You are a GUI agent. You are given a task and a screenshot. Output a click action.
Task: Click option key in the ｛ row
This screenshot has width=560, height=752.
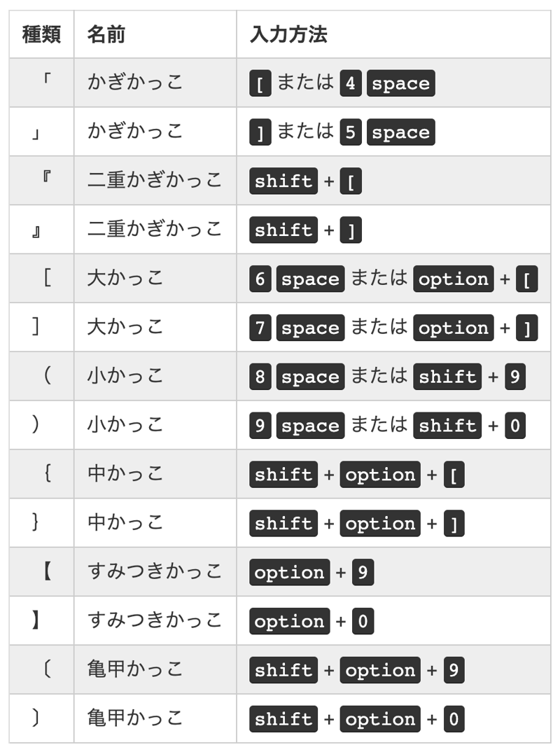tap(380, 475)
